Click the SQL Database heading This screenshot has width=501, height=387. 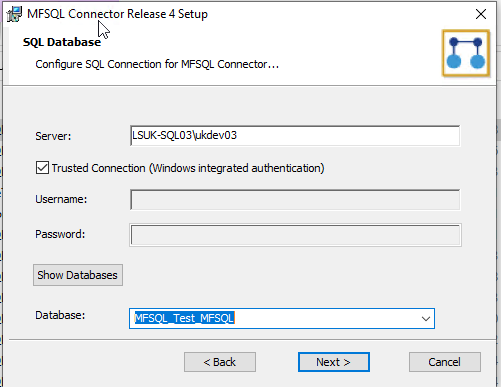(x=62, y=42)
